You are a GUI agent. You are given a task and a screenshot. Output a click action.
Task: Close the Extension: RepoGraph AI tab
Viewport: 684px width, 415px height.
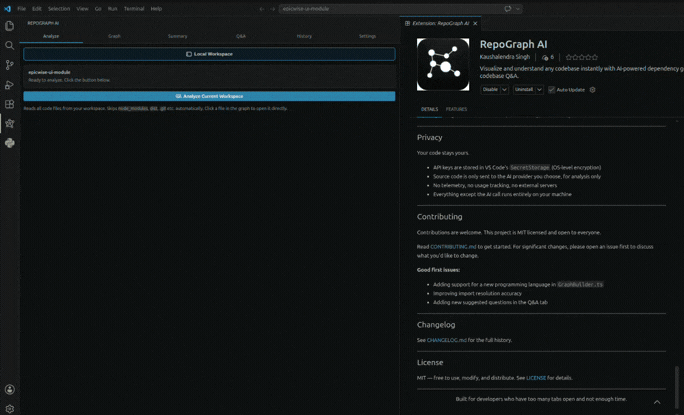[x=475, y=24]
